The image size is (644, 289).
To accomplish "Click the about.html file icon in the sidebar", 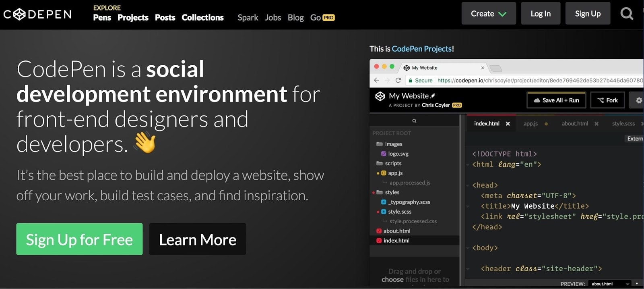I will click(x=379, y=231).
